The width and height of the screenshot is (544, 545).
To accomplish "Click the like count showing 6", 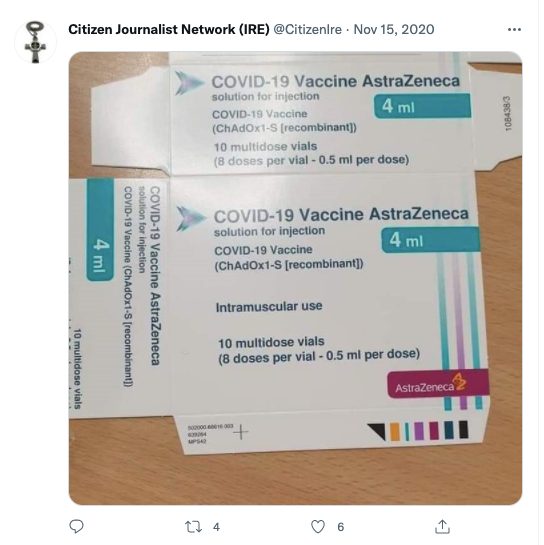I will click(x=341, y=527).
